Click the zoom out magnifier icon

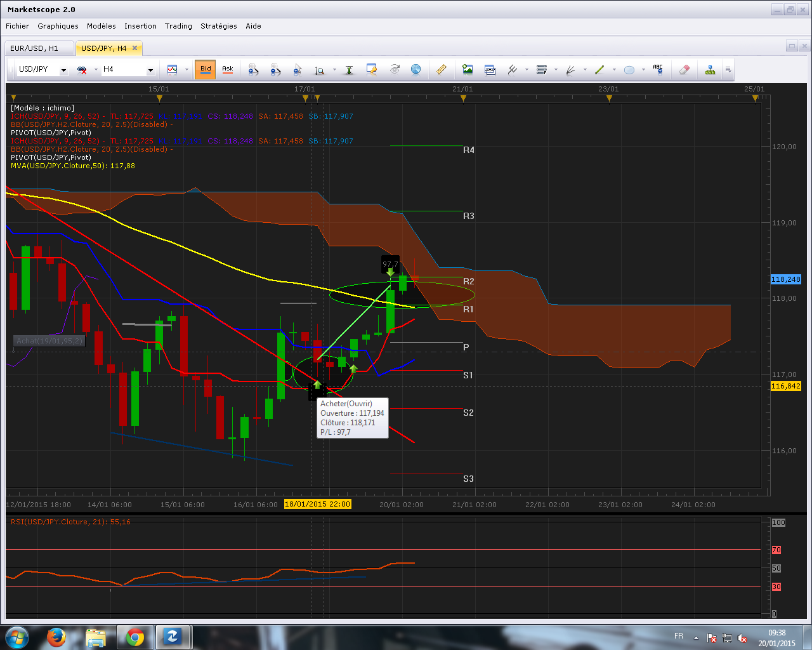pos(275,69)
